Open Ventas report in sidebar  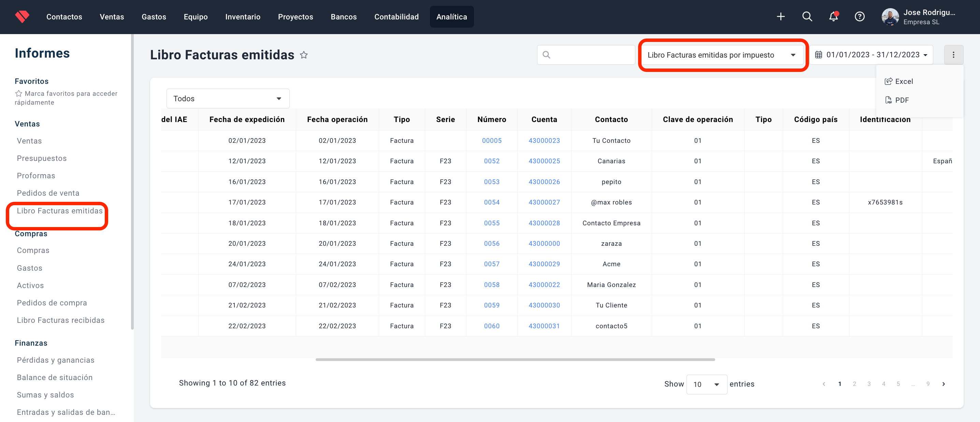coord(29,141)
